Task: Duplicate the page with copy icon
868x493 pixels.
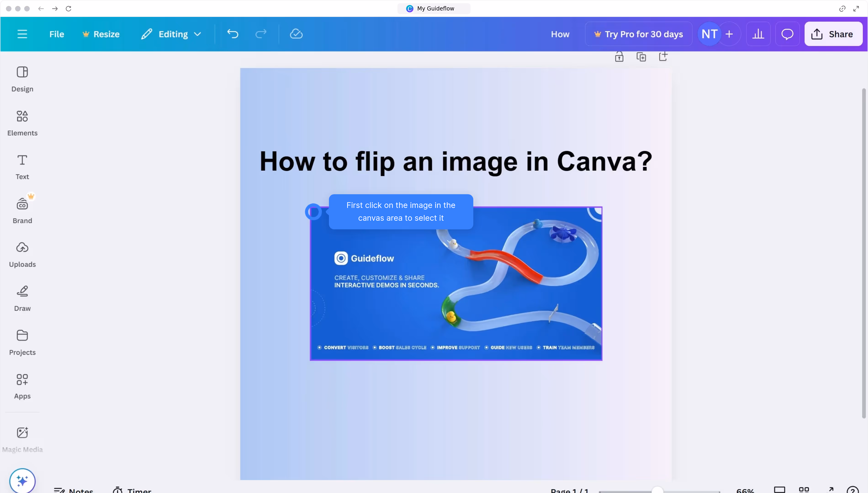Action: point(641,57)
